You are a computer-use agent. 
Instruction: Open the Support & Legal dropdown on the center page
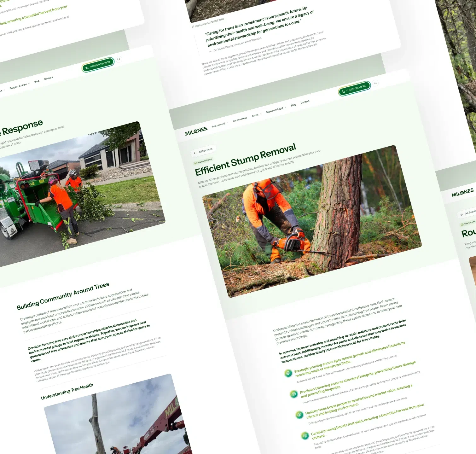click(276, 110)
